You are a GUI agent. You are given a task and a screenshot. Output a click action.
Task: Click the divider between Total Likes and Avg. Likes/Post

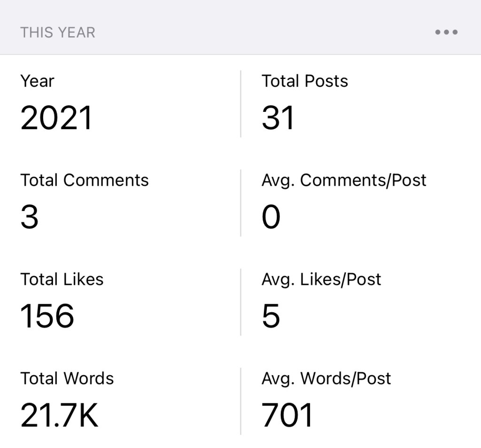pyautogui.click(x=240, y=302)
